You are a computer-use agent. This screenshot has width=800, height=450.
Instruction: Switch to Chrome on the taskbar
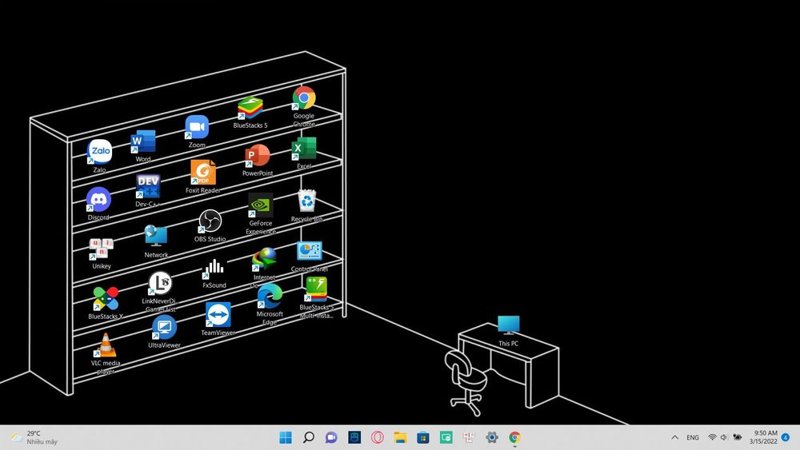515,437
